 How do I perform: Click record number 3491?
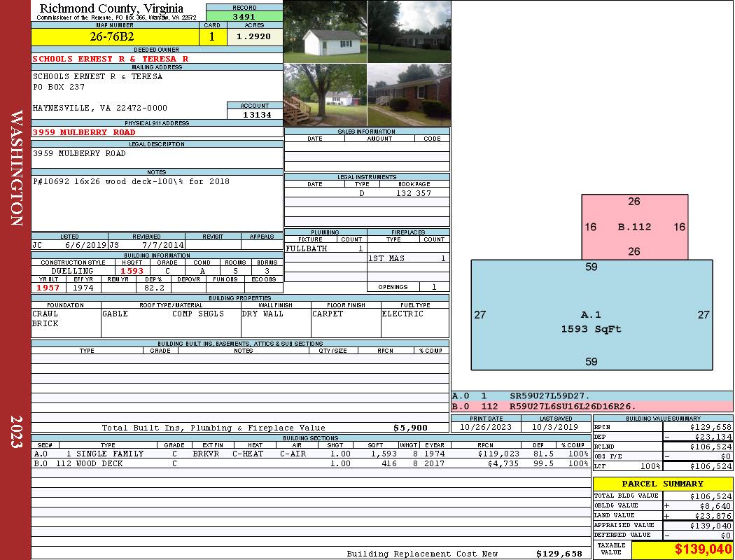point(244,16)
